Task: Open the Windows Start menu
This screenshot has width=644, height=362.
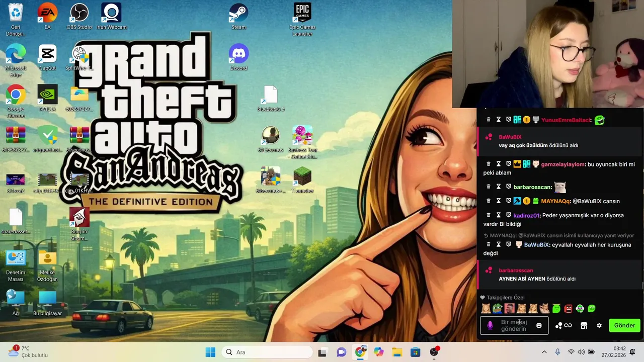Action: [x=210, y=352]
